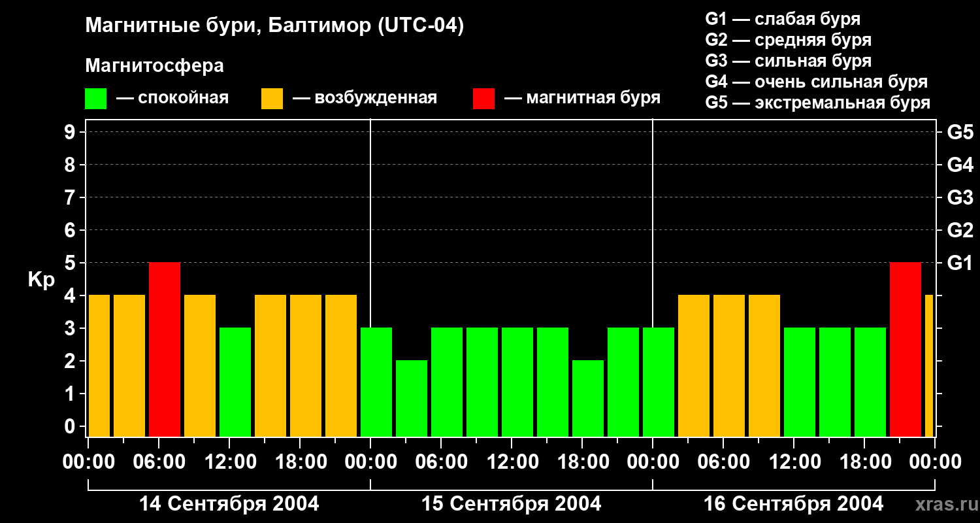Click the second Kp 2 bar on 15 September
The width and height of the screenshot is (980, 523).
click(x=588, y=397)
